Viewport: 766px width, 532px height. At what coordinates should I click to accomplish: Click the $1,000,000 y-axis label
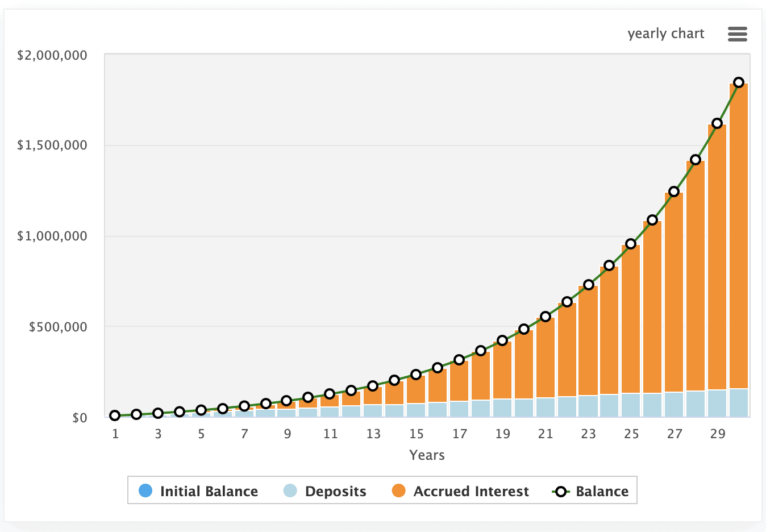tap(52, 236)
